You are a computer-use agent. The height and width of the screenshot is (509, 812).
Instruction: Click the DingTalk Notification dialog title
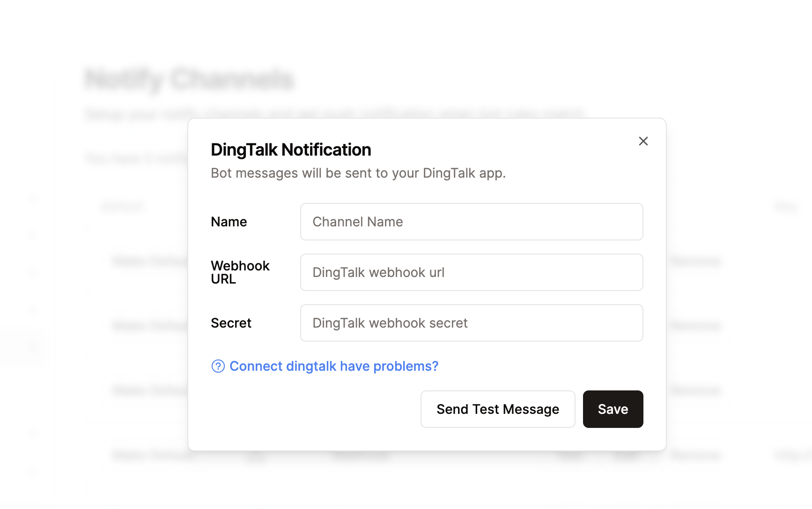(x=291, y=150)
